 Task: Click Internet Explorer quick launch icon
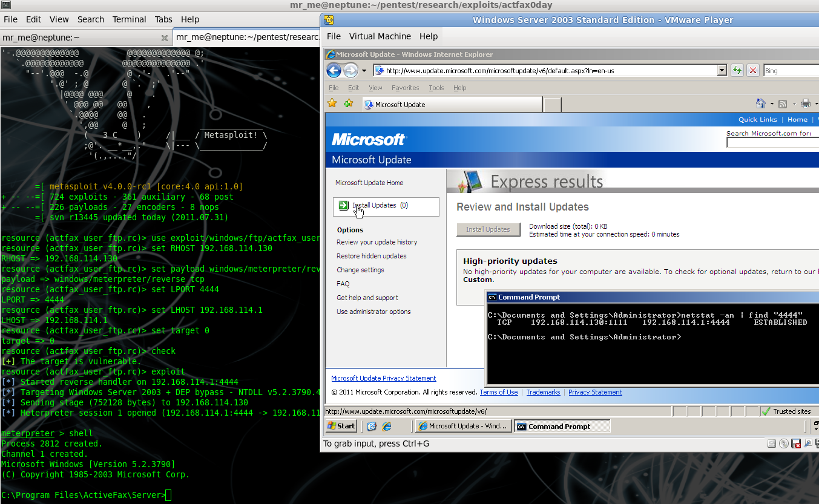tap(386, 426)
